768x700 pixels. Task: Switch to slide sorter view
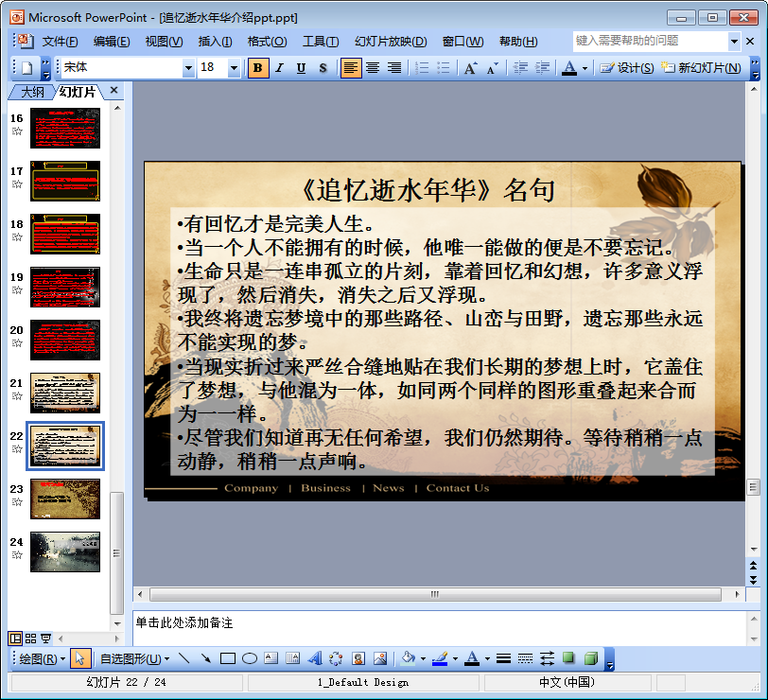pos(31,639)
